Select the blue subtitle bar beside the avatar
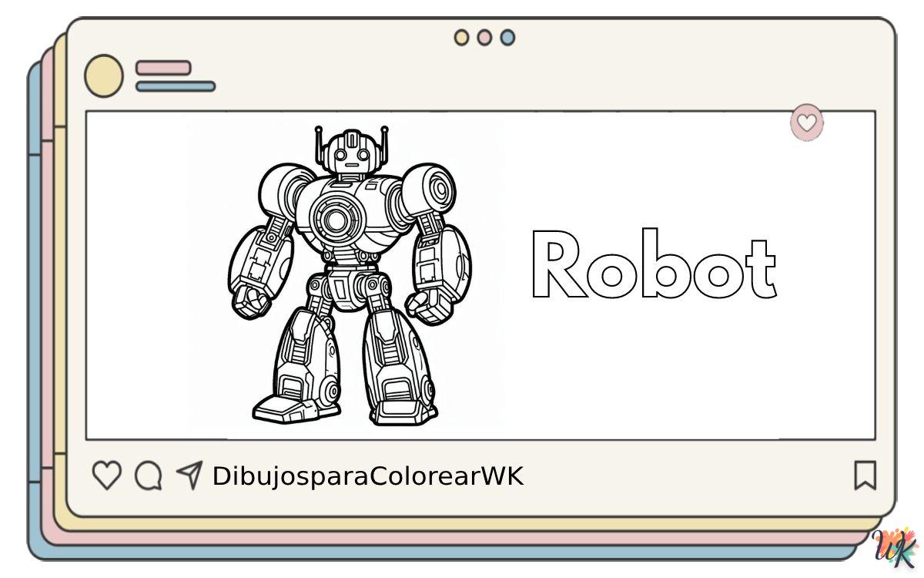 [176, 86]
